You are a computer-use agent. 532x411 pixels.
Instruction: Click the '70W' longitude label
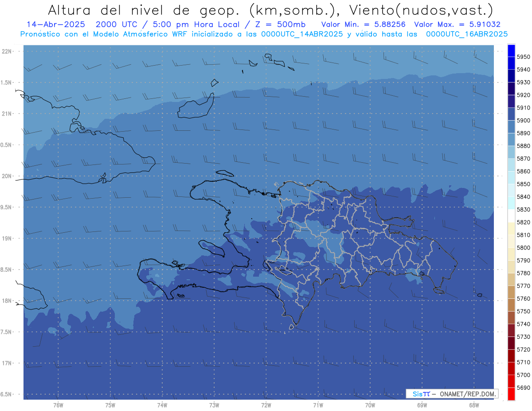[x=370, y=405]
